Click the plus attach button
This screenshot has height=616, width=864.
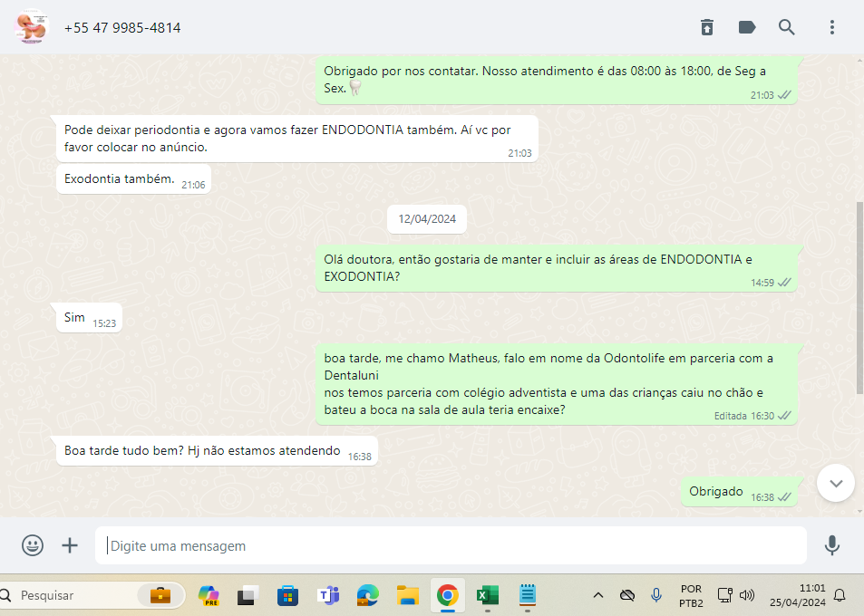coord(70,545)
